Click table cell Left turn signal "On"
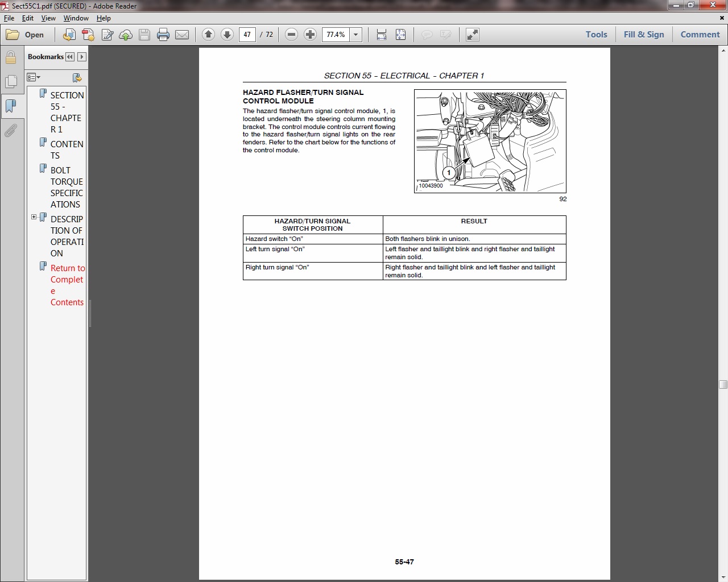 point(313,253)
